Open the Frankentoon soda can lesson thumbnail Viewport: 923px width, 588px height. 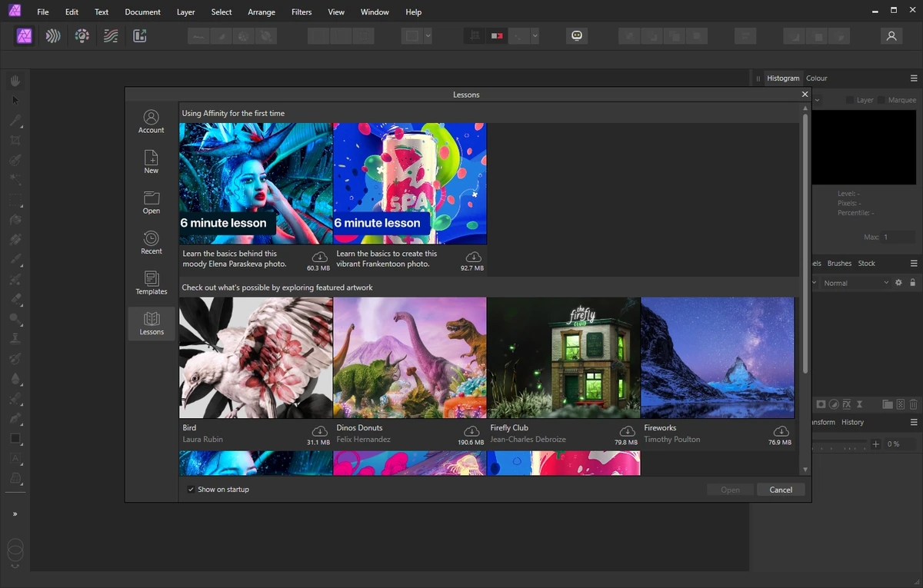click(x=410, y=184)
